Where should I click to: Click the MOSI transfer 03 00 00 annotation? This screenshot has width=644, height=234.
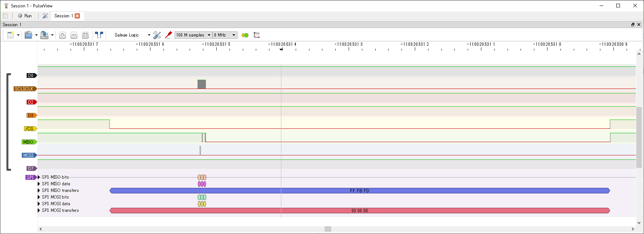[360, 211]
